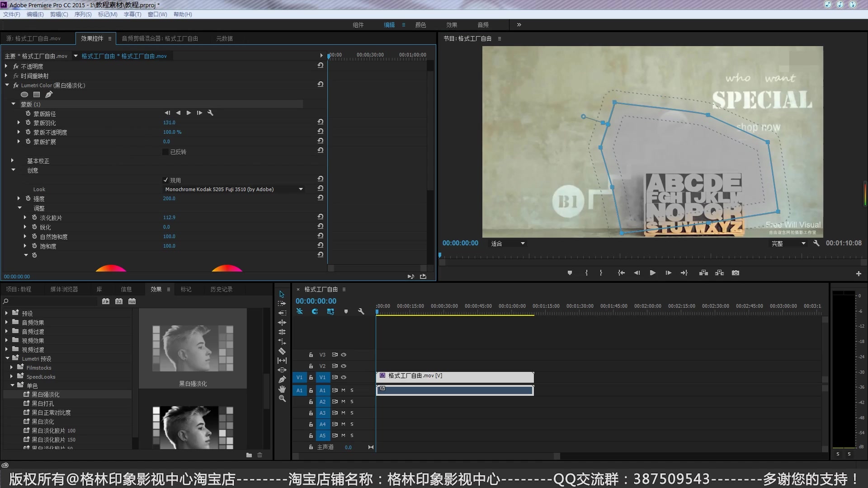Open timeline display settings wrench
Screen dimensions: 868x488
tap(361, 311)
